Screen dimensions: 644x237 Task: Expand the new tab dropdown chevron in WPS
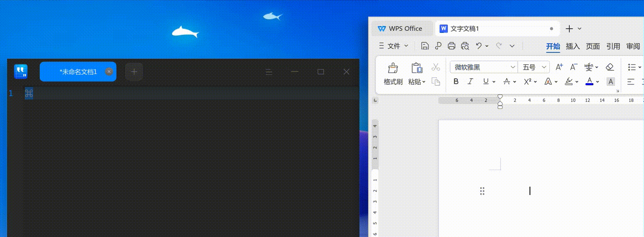tap(580, 29)
